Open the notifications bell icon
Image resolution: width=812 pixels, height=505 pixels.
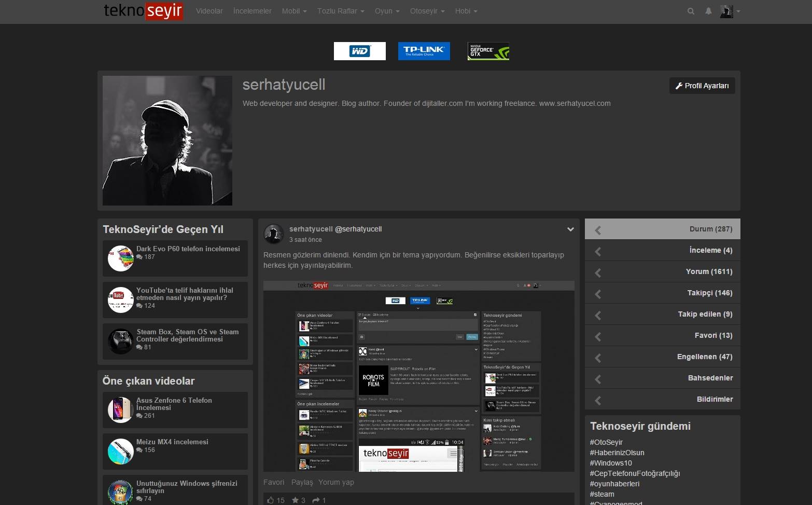click(708, 11)
